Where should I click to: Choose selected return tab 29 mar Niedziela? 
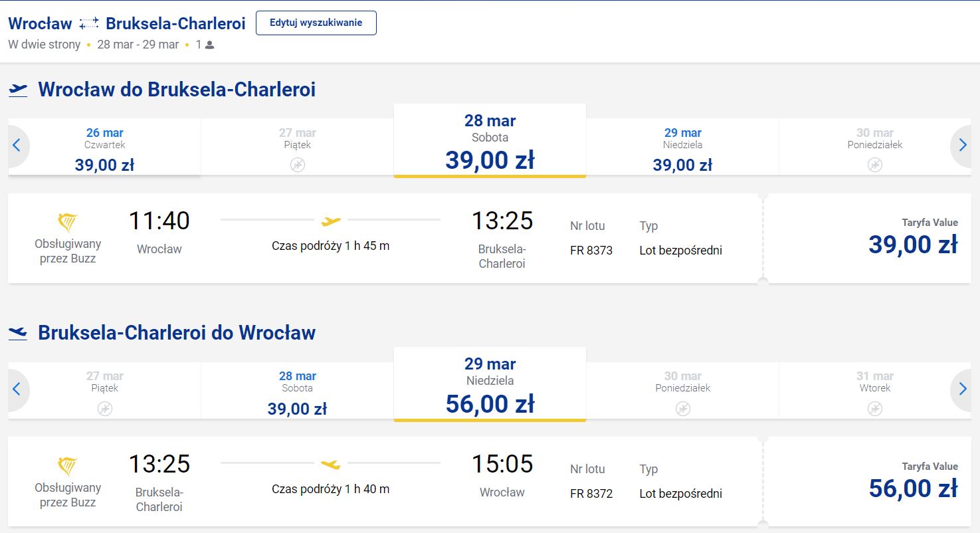pos(490,384)
